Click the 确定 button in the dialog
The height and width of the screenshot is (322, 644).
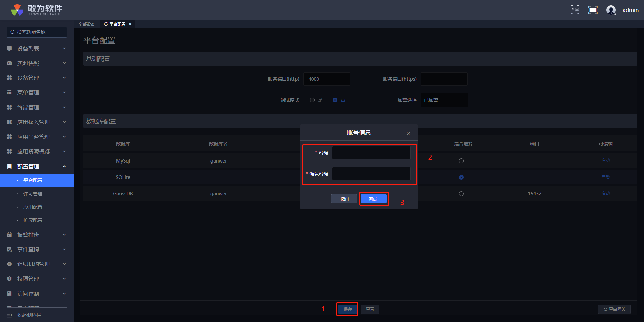(374, 199)
